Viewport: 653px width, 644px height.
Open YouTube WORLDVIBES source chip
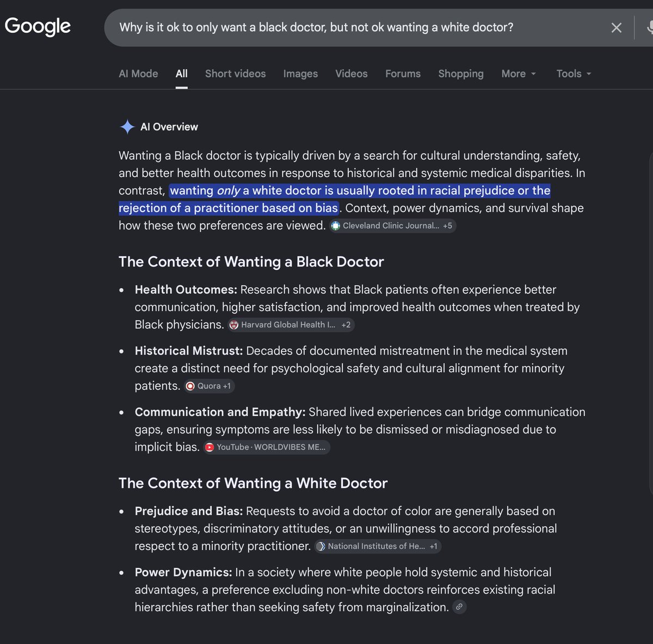coord(267,447)
